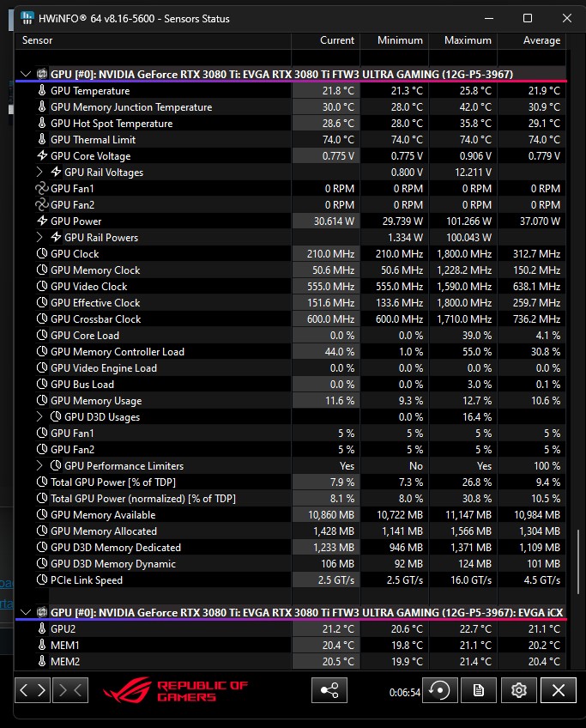Click fan icon next to GPU Fan1 RPM
The height and width of the screenshot is (728, 586).
(x=42, y=188)
